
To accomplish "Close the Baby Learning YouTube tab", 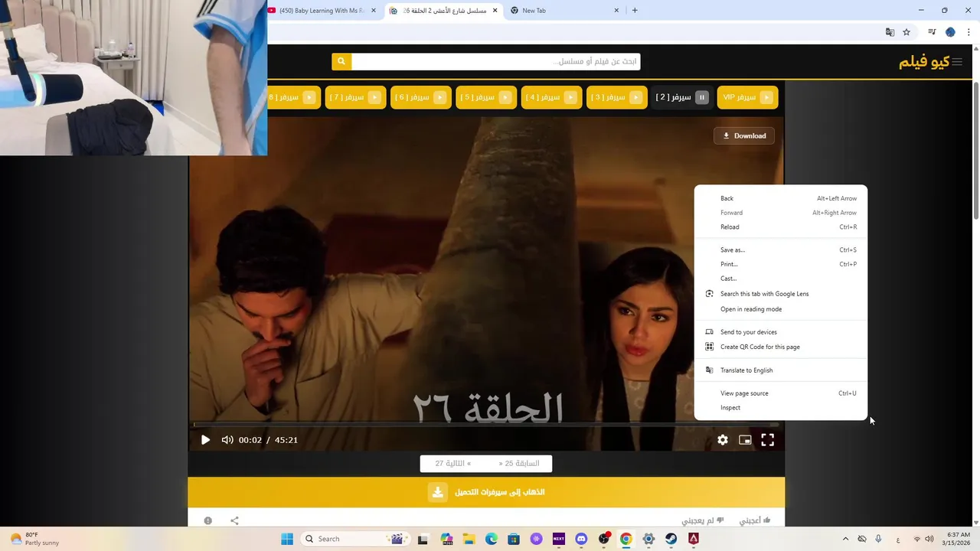I will (x=374, y=11).
